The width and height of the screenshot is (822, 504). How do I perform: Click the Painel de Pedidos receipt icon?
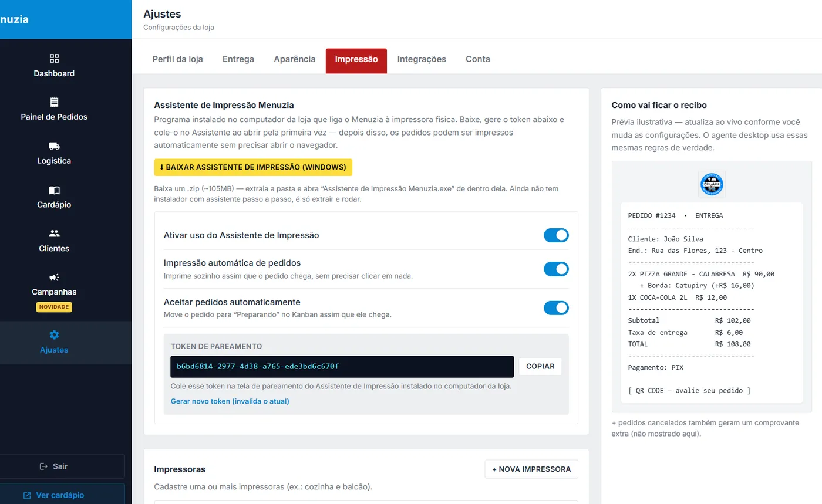coord(54,102)
